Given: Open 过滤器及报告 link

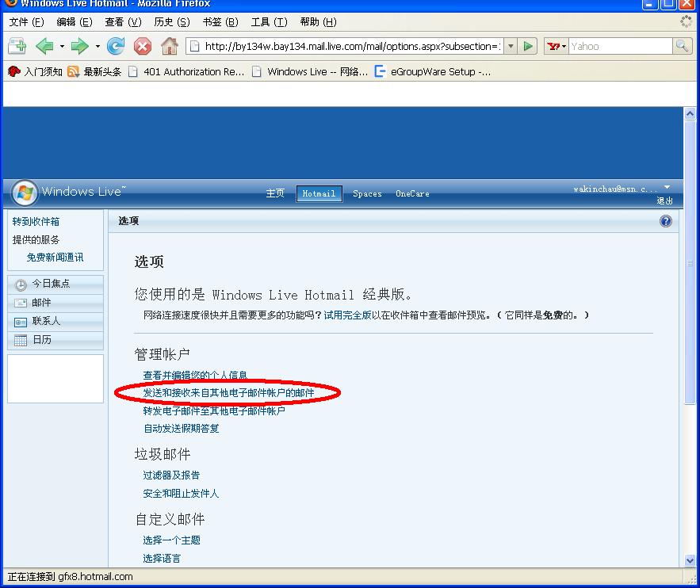Looking at the screenshot, I should [x=171, y=475].
